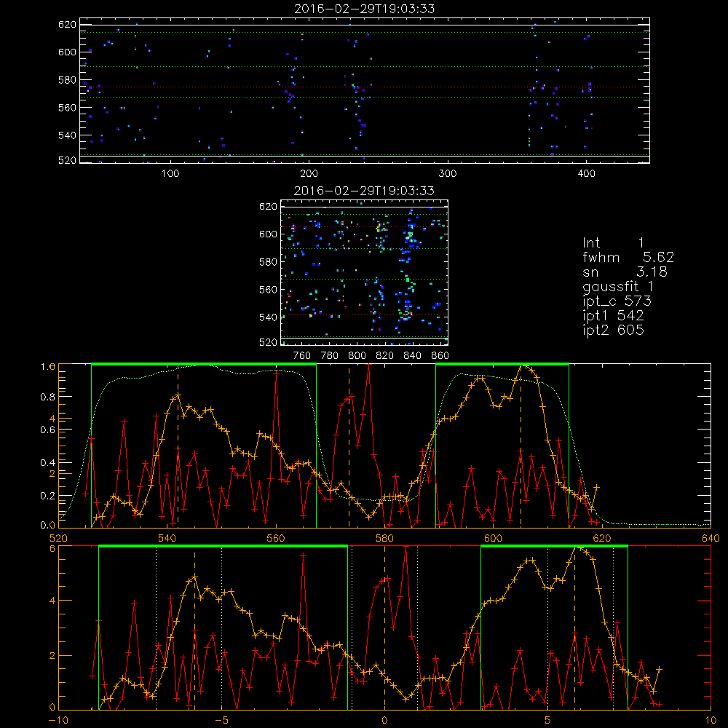Click orange x-axis label 520 on profile plot

58,539
